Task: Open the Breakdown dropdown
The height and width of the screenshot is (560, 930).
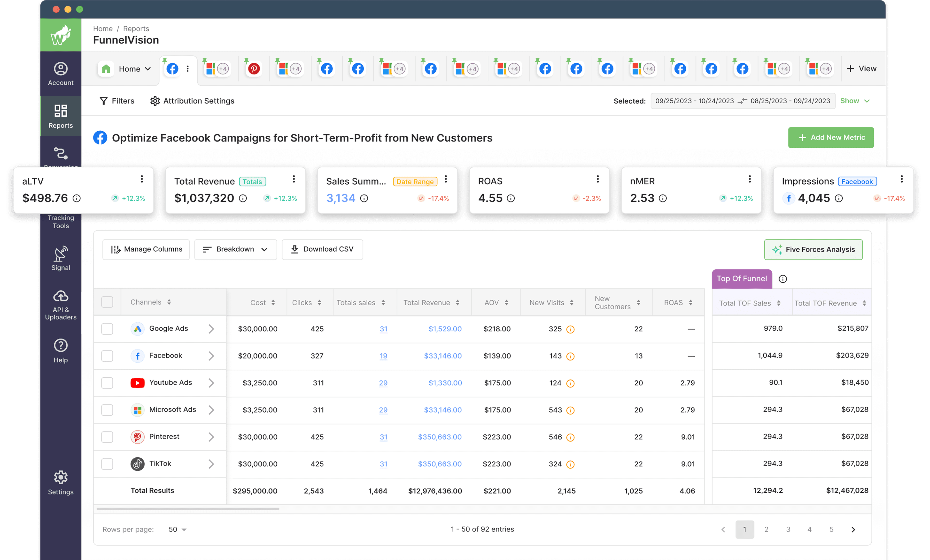Action: 235,249
